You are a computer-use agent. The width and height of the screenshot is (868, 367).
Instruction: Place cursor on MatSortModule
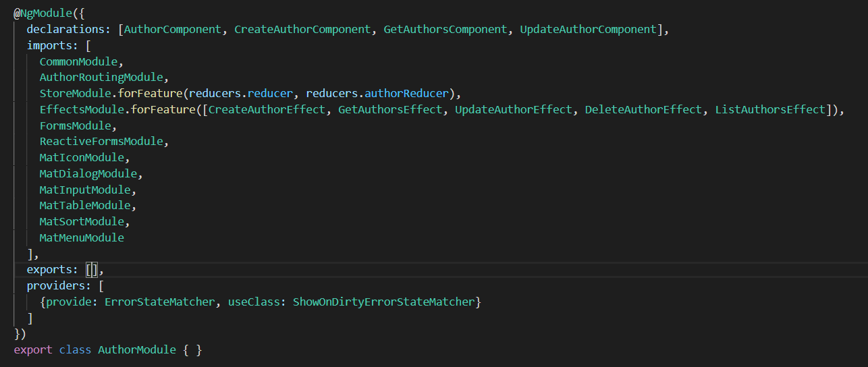tap(82, 221)
